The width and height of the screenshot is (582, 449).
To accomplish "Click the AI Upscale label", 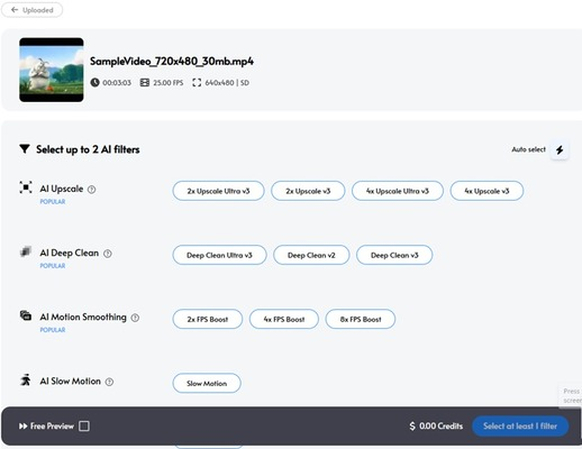I will pyautogui.click(x=62, y=189).
